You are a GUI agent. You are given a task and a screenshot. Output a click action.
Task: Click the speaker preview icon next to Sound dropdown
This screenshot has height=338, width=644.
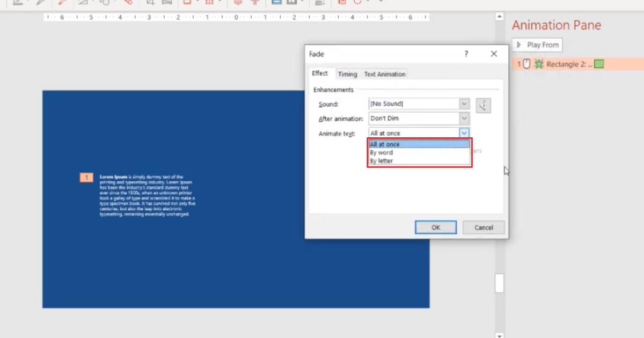click(x=482, y=105)
